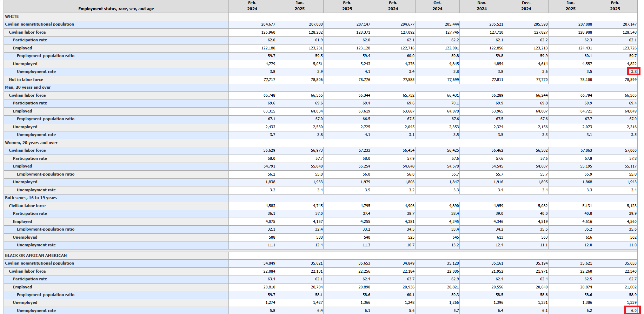Click the Black Unemployed value 1,427
This screenshot has width=644, height=314.
tap(318, 302)
